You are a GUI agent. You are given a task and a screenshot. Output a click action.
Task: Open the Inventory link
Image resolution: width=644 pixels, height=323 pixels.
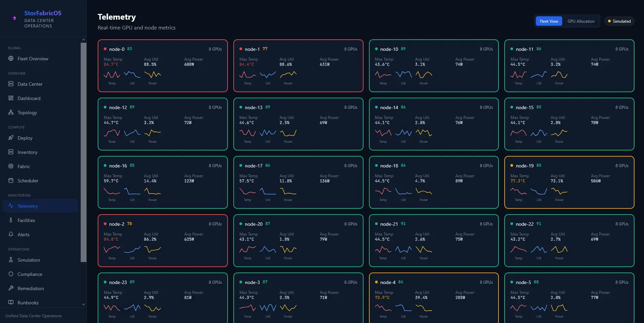point(40,152)
